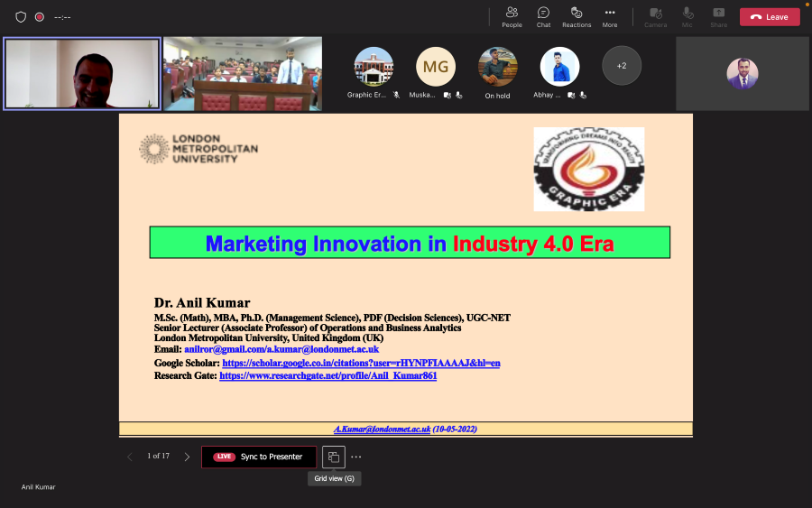Open the Google Scholar link

tap(361, 363)
